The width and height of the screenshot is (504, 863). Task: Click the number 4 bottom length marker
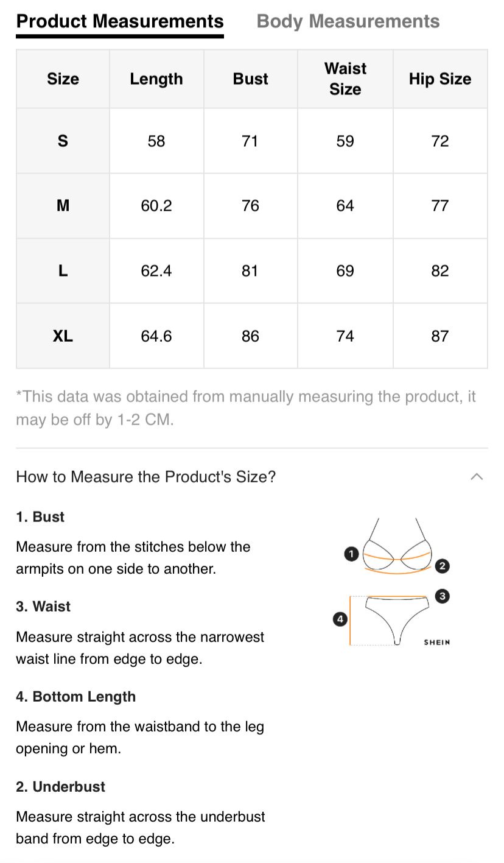coord(340,619)
